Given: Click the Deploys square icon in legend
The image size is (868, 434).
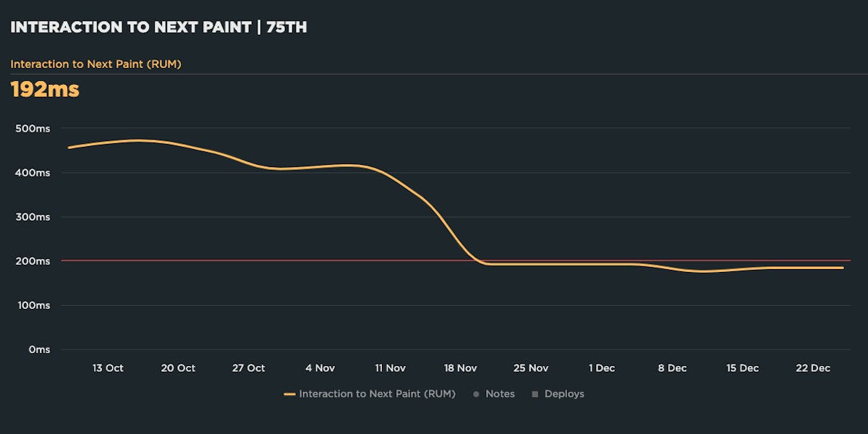Looking at the screenshot, I should (x=535, y=394).
